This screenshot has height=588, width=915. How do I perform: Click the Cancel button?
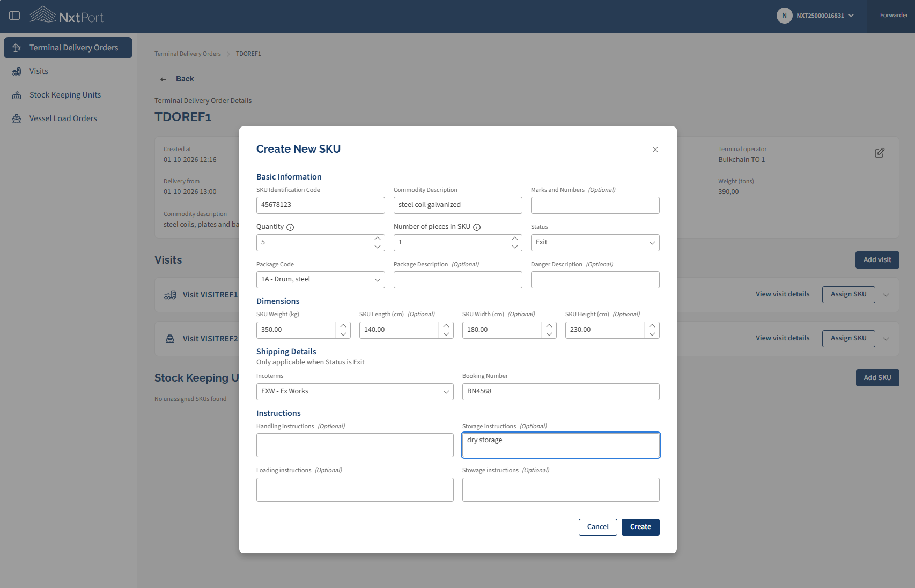[x=598, y=527]
